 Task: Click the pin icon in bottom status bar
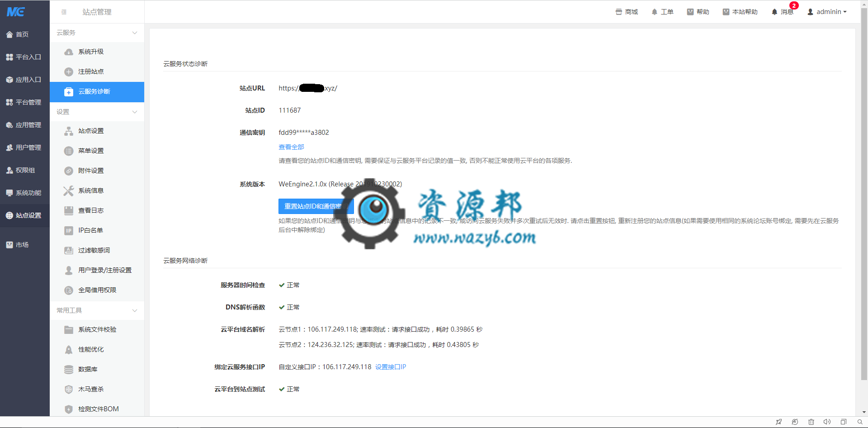778,422
